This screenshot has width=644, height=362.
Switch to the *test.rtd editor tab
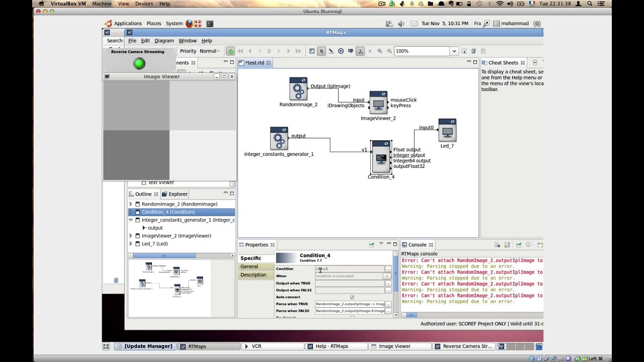pyautogui.click(x=255, y=63)
